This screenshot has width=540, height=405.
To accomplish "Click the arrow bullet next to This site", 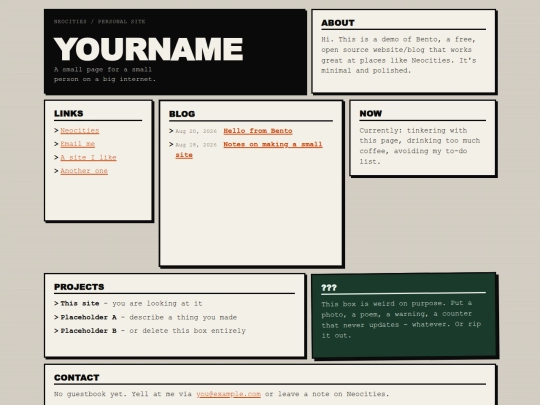I will coord(56,303).
